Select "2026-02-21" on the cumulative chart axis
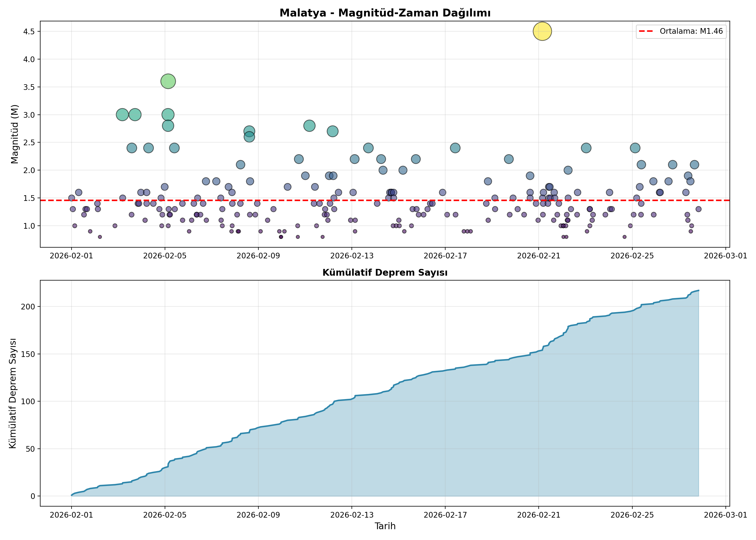This screenshot has height=540, width=756. [539, 515]
